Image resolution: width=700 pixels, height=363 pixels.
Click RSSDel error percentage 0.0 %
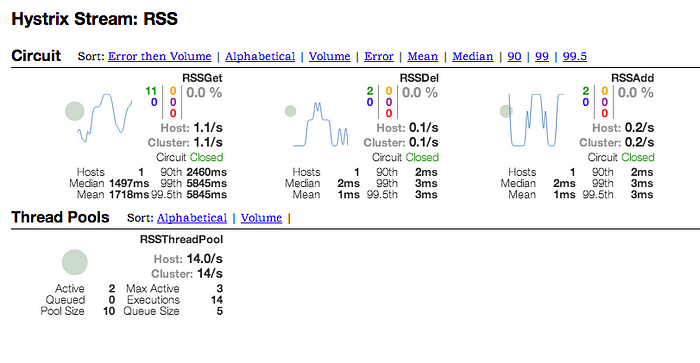[x=420, y=93]
